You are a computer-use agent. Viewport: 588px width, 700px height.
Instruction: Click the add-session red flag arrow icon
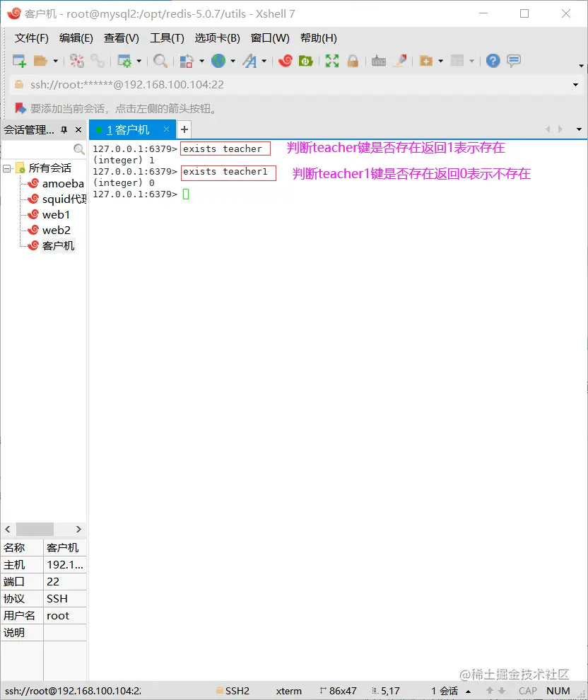click(20, 108)
